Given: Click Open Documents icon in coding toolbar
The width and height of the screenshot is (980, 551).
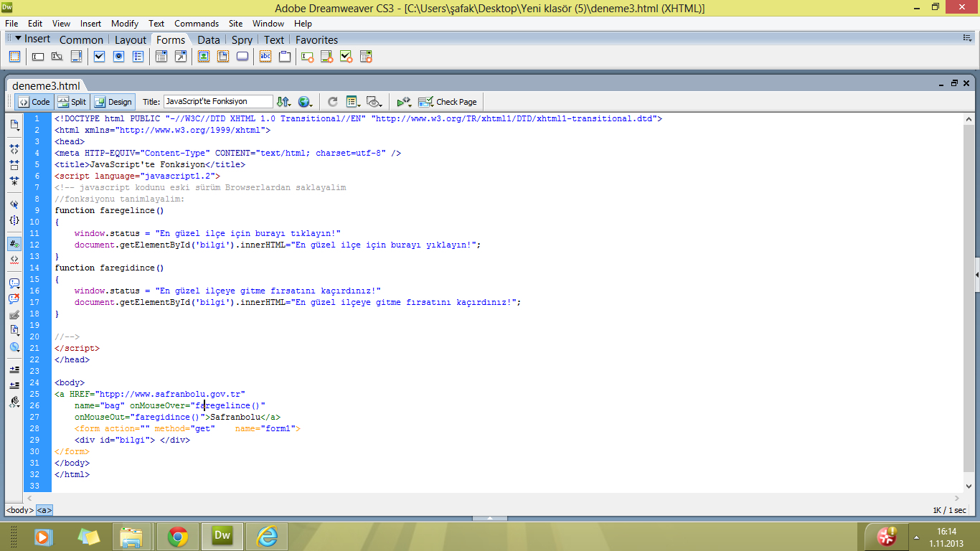Looking at the screenshot, I should (x=14, y=125).
